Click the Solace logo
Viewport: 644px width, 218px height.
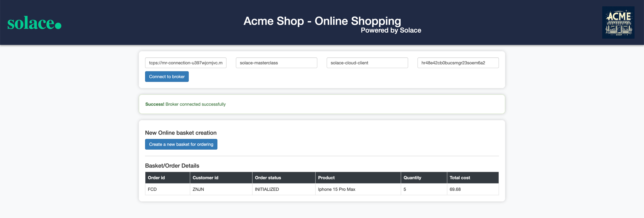tap(34, 23)
